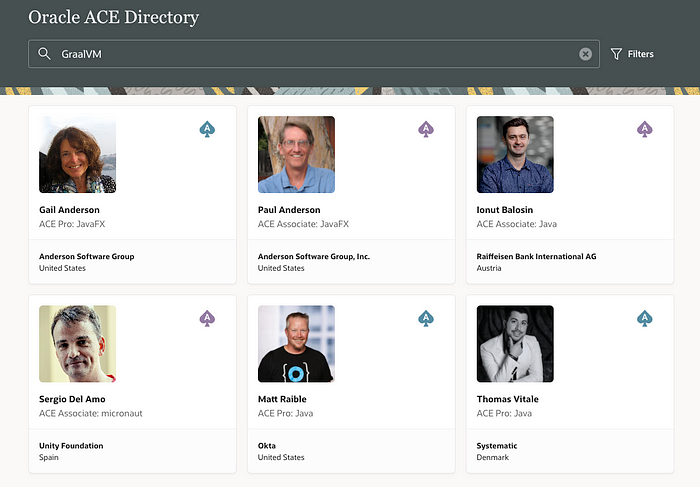The width and height of the screenshot is (700, 487).
Task: Click the funnel icon beside Filters
Action: click(x=616, y=54)
